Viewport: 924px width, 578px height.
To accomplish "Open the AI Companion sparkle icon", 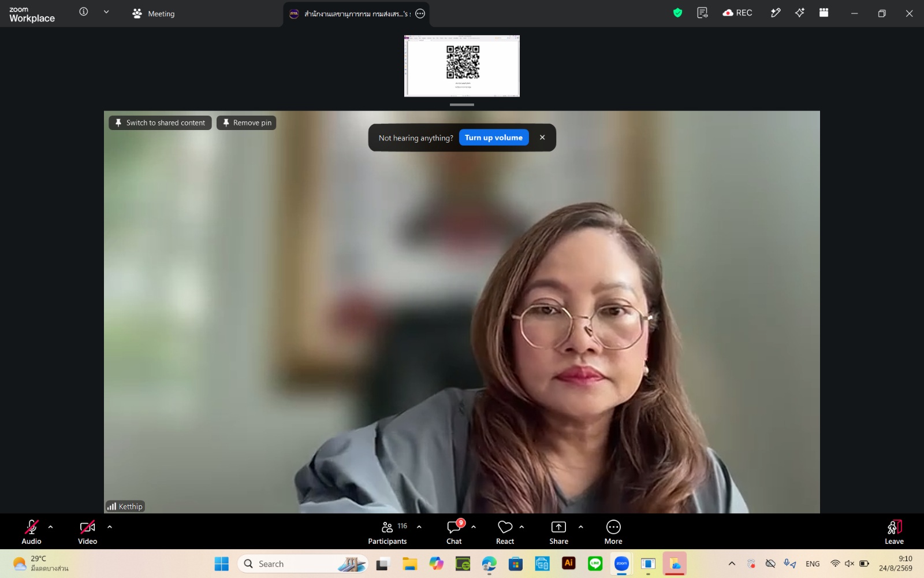I will [800, 13].
